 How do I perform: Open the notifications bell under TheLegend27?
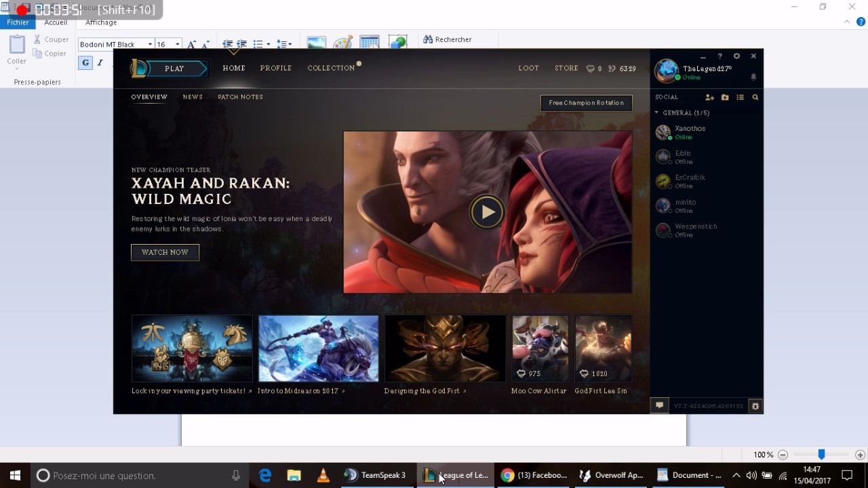(753, 77)
